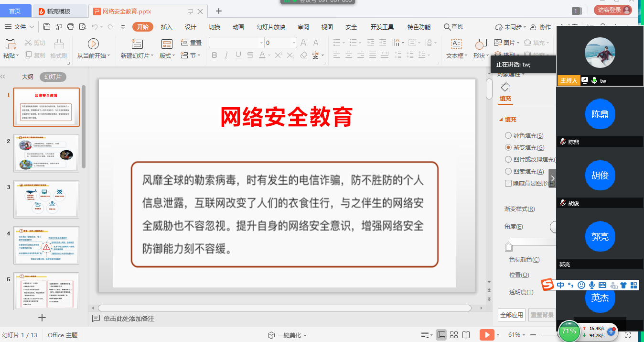The width and height of the screenshot is (644, 342).
Task: Select the Picture or texture fill (图片或纹理填充) option
Action: coord(508,160)
